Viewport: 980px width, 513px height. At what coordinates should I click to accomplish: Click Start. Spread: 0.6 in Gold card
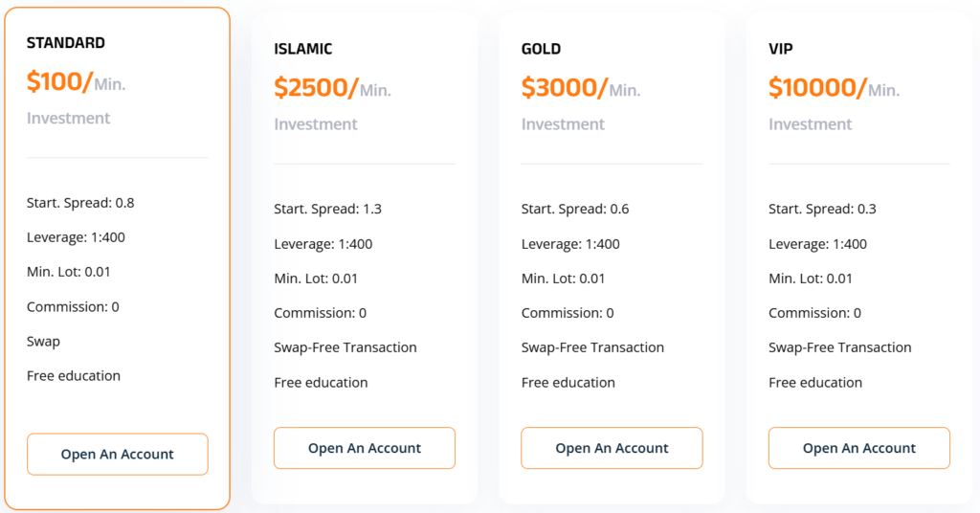click(575, 210)
